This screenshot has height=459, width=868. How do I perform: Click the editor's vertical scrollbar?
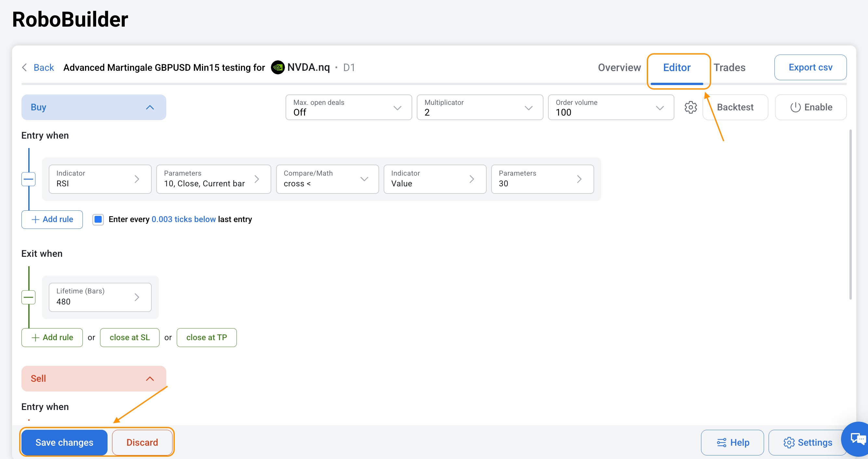coord(850,214)
